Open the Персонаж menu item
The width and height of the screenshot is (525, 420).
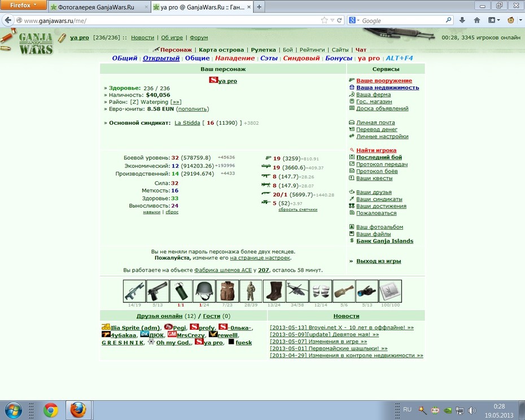coord(176,50)
